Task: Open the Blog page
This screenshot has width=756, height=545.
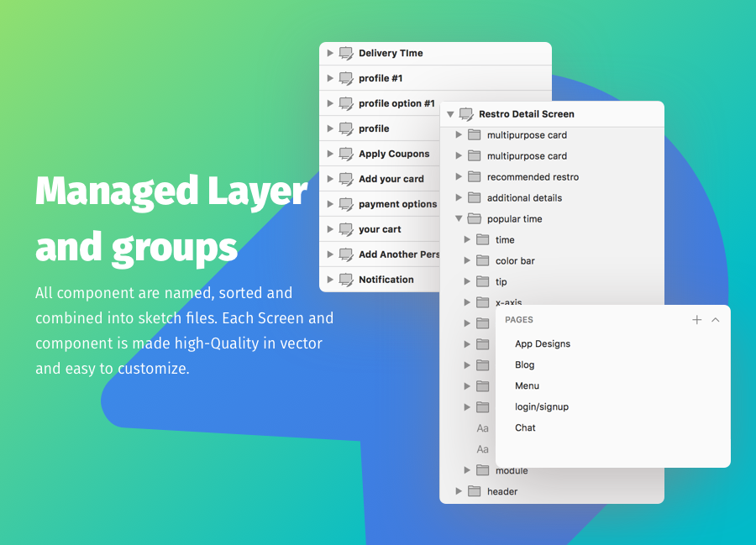Action: tap(524, 364)
